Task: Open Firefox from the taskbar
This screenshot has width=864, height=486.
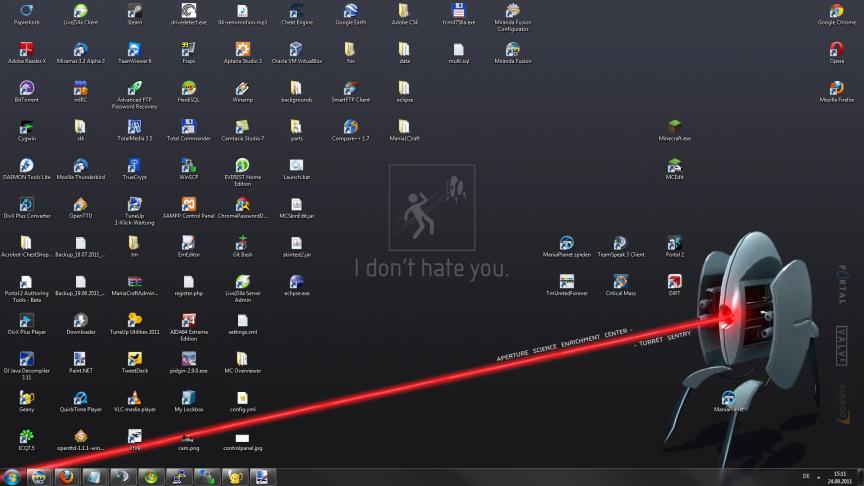Action: (x=67, y=477)
